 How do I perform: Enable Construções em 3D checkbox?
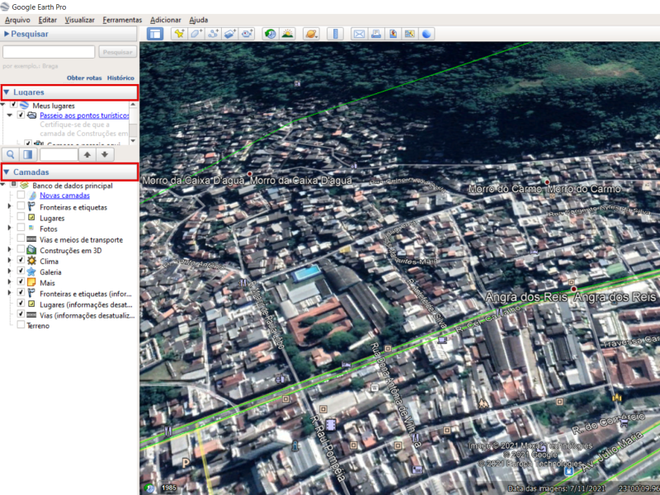click(21, 250)
